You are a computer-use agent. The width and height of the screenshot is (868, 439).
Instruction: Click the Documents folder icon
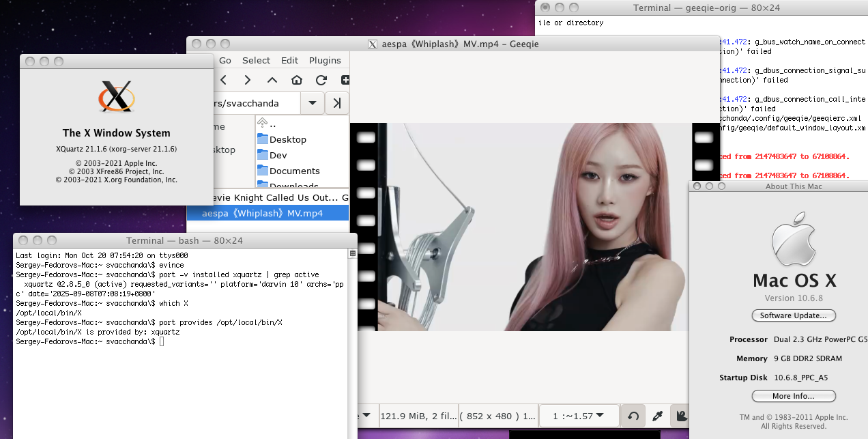[x=263, y=170]
